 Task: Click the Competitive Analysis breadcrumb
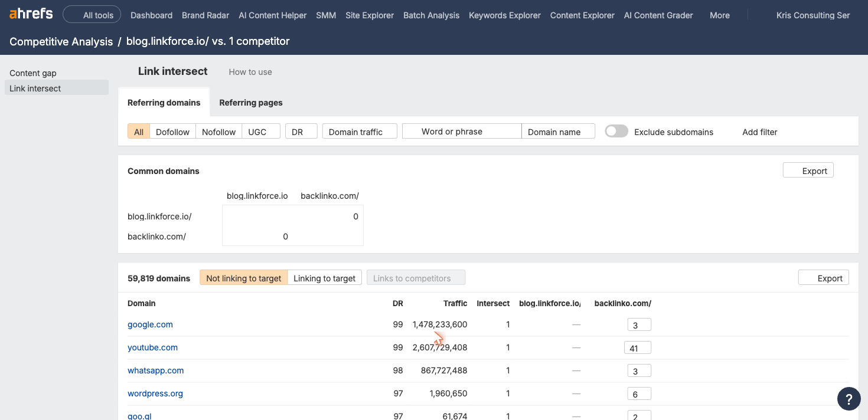click(61, 41)
